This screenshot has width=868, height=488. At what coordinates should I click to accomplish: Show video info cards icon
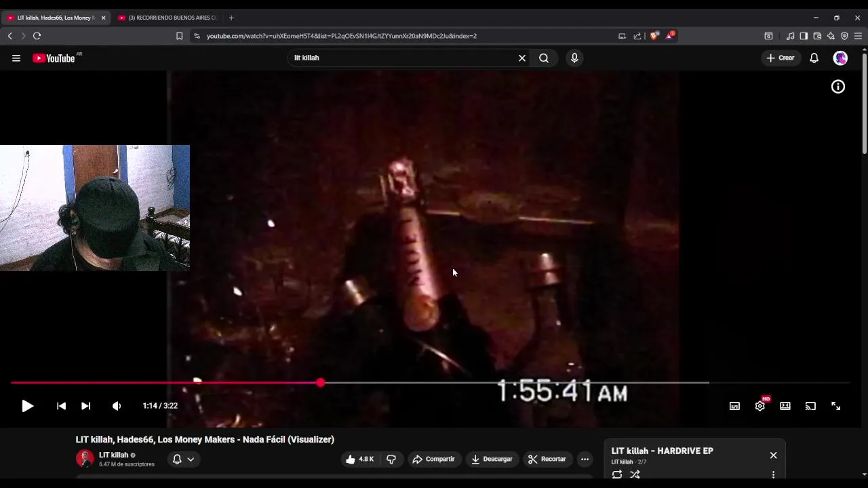coord(838,87)
